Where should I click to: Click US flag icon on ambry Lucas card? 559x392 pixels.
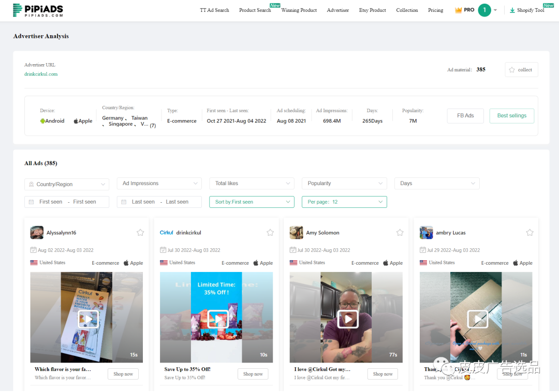point(423,263)
